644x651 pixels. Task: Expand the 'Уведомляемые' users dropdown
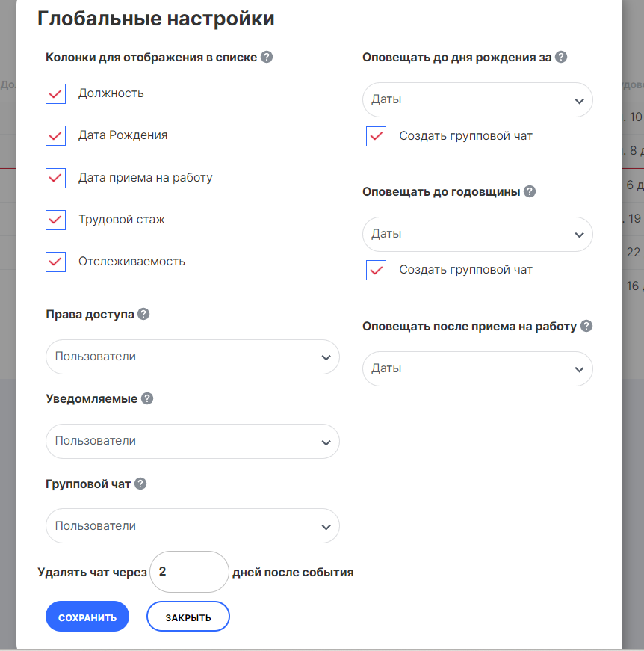click(192, 441)
